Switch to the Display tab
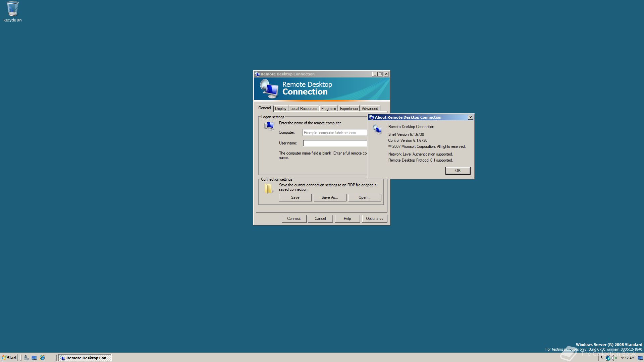The width and height of the screenshot is (644, 362). tap(281, 109)
